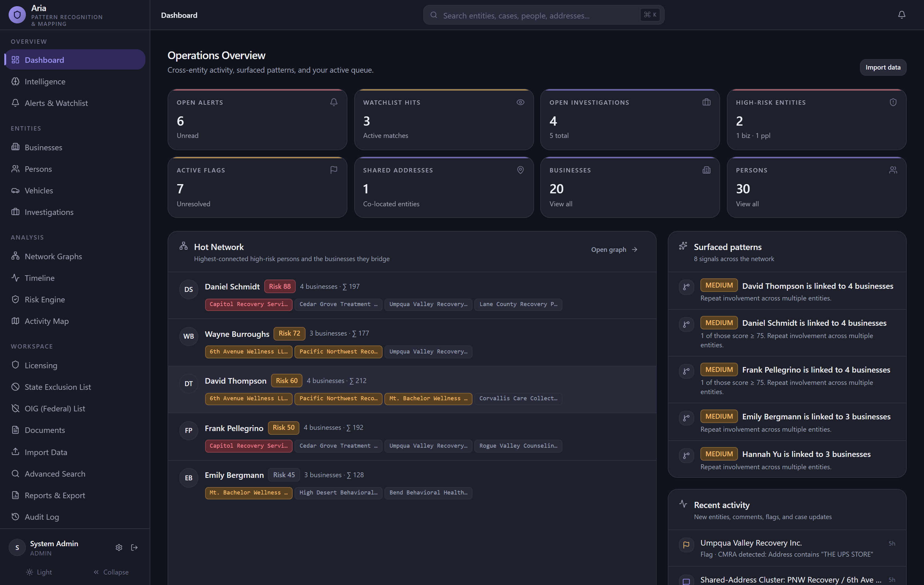Click the Import data button
The image size is (924, 585).
pyautogui.click(x=882, y=67)
